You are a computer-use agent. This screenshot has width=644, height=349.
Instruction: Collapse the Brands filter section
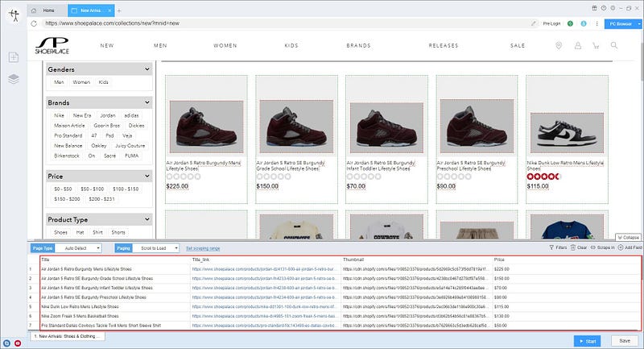click(x=147, y=102)
